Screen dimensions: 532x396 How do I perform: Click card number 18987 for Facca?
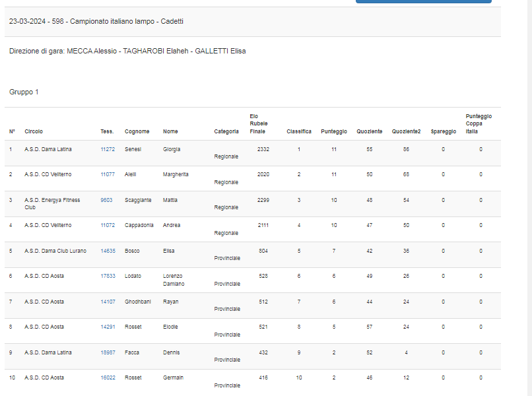(x=108, y=352)
